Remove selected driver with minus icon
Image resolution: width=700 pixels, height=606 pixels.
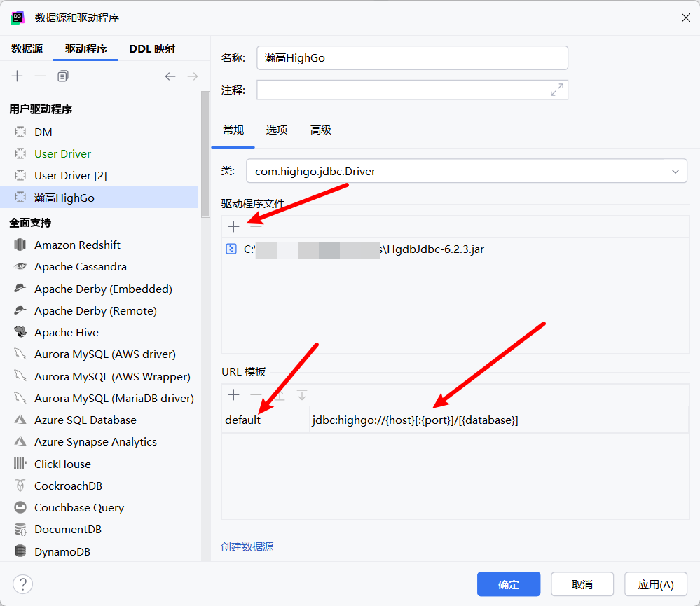[x=40, y=76]
